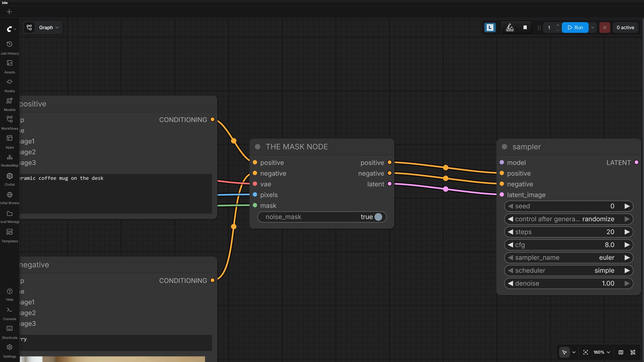The height and width of the screenshot is (362, 644).
Task: Click the bookmark toolbar icon
Action: [525, 27]
